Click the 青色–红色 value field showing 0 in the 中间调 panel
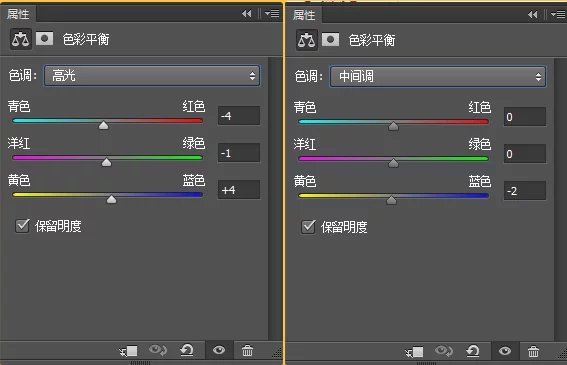 (525, 117)
